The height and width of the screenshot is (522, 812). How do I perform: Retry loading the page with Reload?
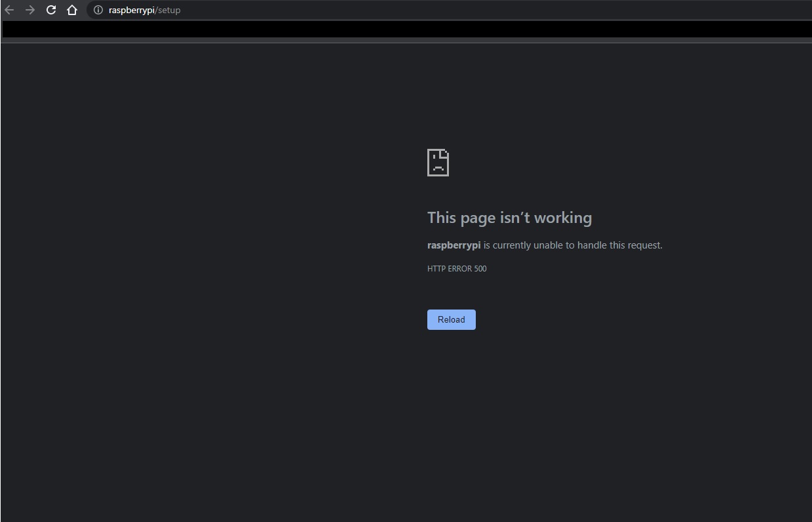tap(451, 319)
